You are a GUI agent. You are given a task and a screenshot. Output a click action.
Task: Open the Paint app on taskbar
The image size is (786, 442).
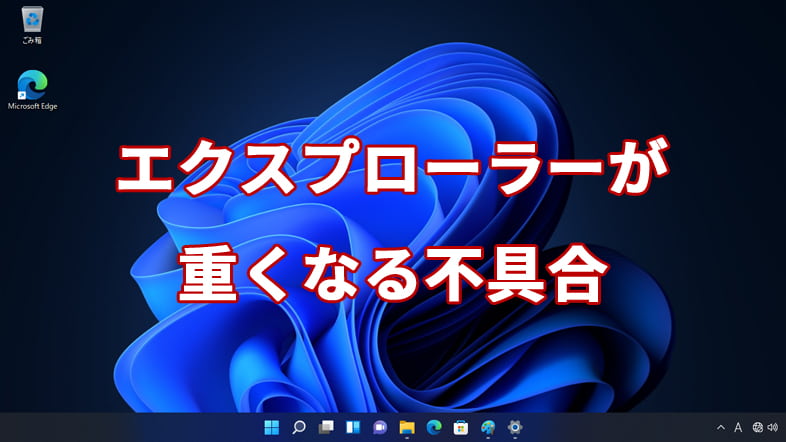488,427
